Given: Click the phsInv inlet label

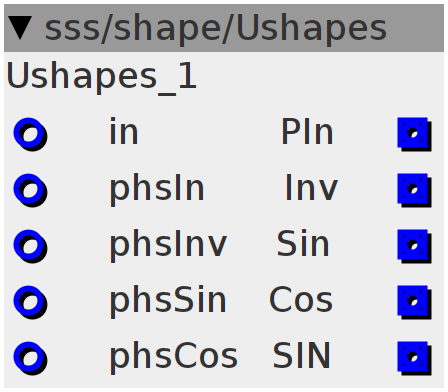Looking at the screenshot, I should coord(168,246).
